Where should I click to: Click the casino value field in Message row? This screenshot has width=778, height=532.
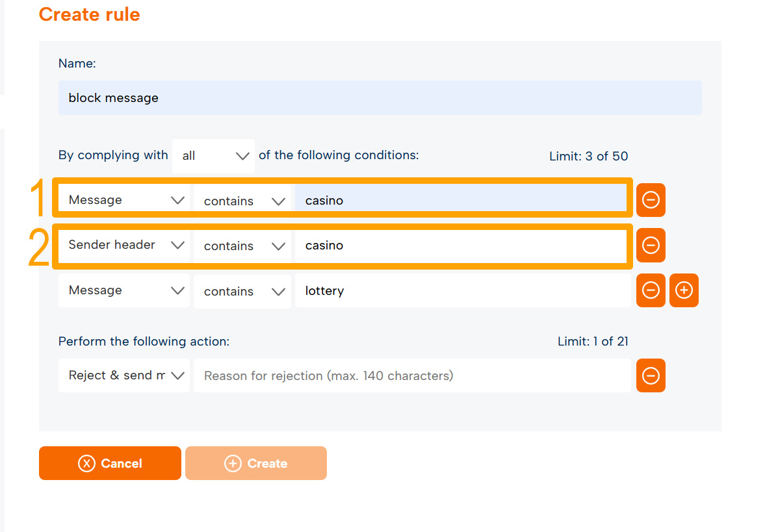pos(460,200)
